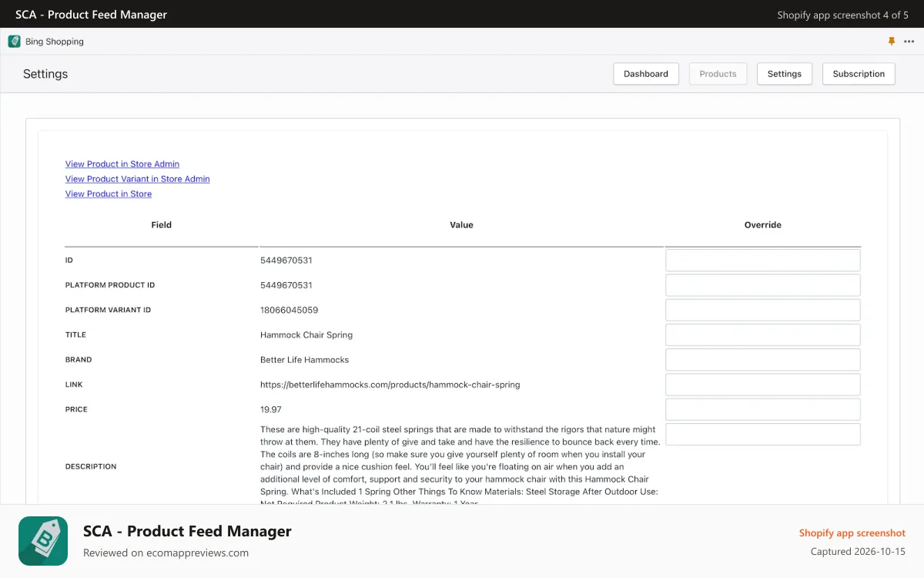Screen dimensions: 924x578
Task: Click the PRICE field label
Action: click(x=76, y=409)
